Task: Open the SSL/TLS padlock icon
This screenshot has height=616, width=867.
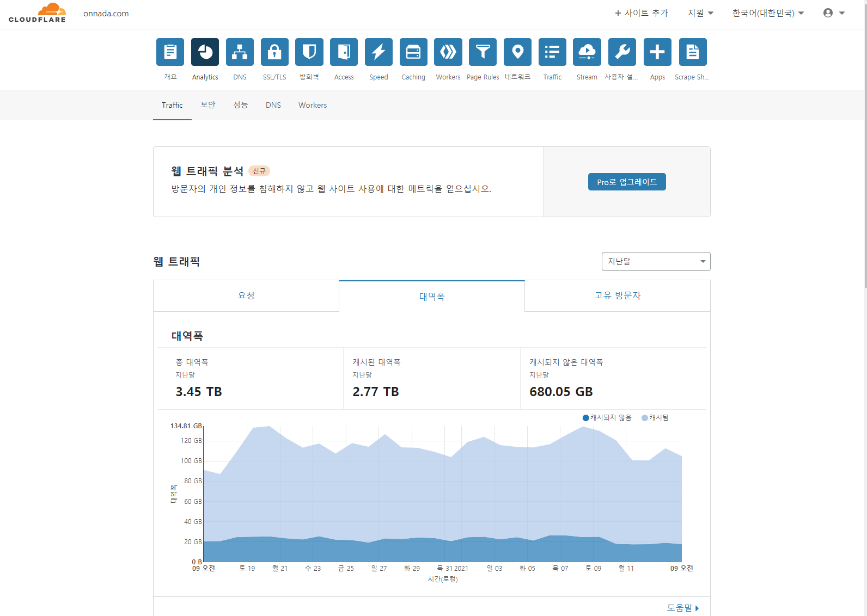Action: pyautogui.click(x=274, y=52)
